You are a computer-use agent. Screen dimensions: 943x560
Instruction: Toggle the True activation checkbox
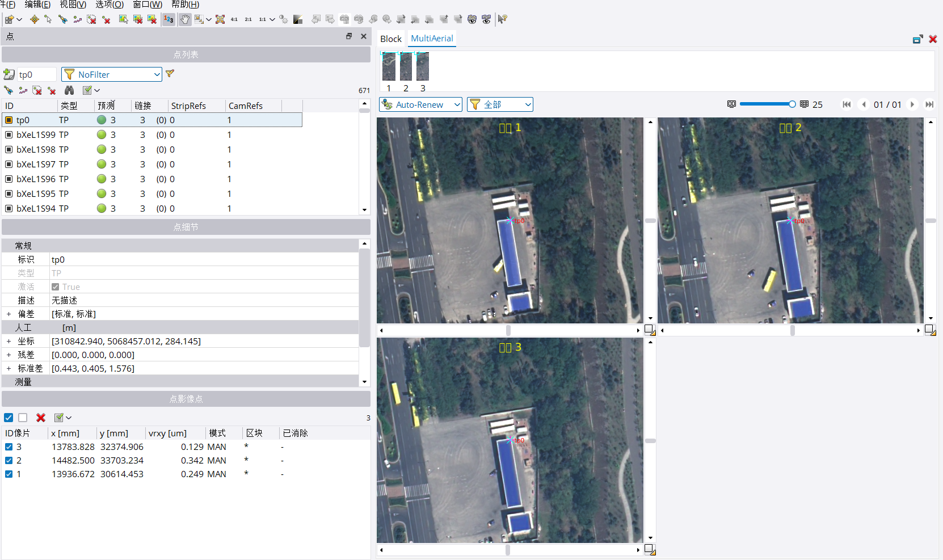click(x=55, y=287)
